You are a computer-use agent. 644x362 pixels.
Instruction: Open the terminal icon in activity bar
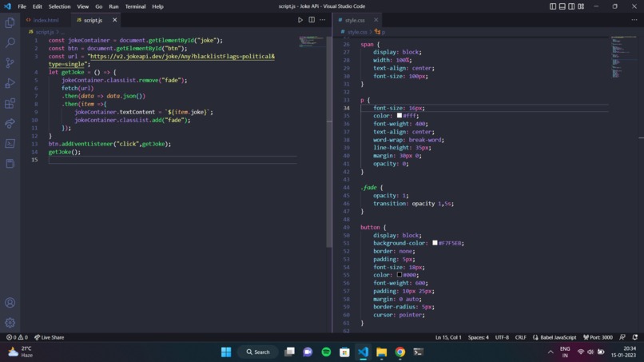[x=10, y=143]
